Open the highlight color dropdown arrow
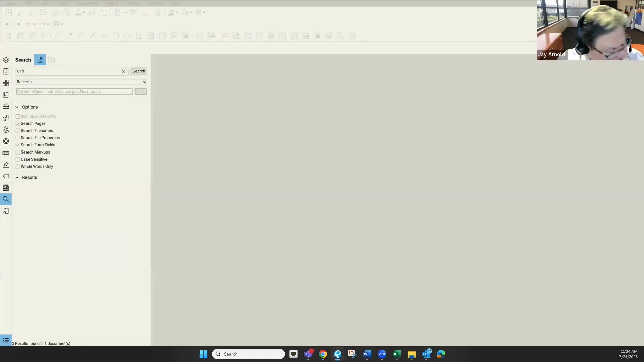Viewport: 644px width, 362px height. pos(177,13)
